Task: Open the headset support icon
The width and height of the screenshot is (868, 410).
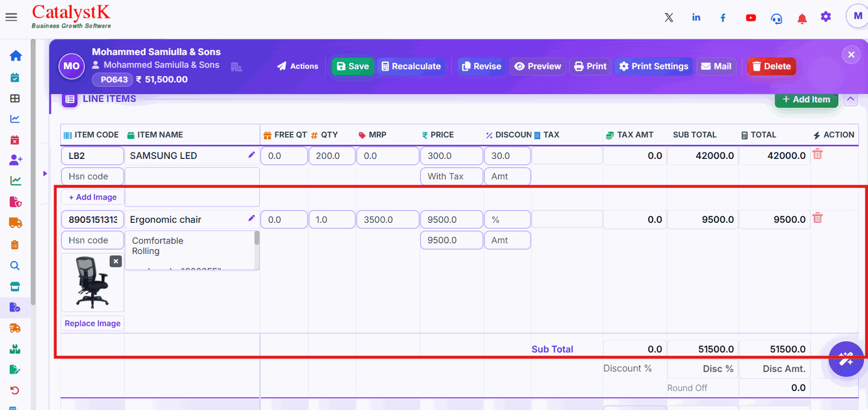Action: (777, 19)
